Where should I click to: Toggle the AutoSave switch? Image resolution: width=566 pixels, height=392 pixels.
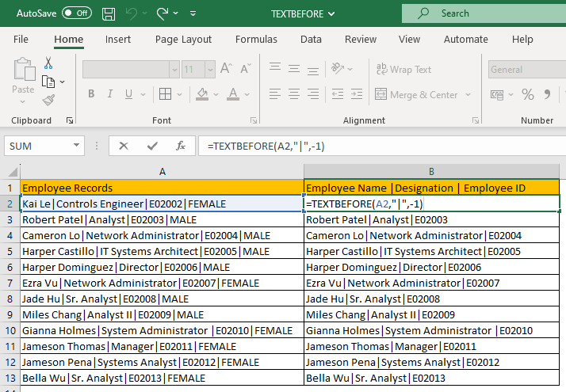(x=77, y=13)
